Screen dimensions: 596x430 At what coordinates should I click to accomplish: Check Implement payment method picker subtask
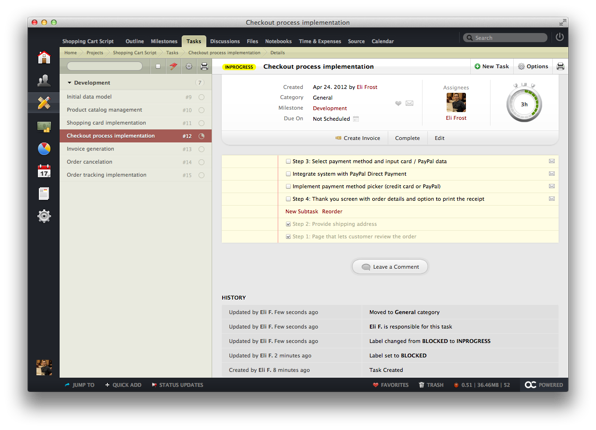288,186
